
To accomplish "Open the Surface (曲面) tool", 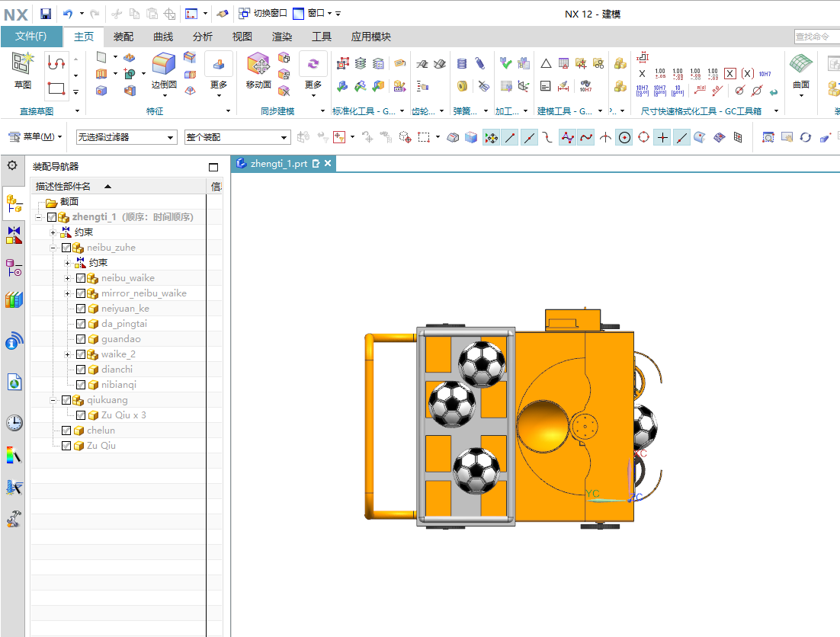I will [x=801, y=72].
